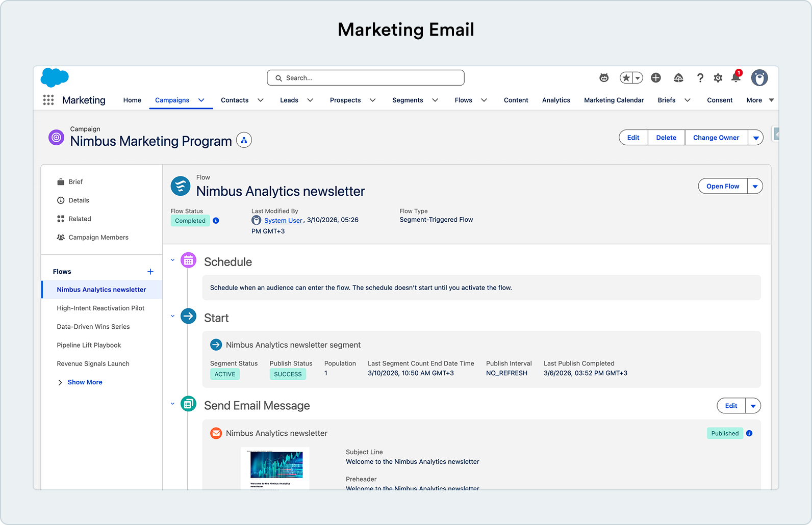The height and width of the screenshot is (525, 812).
Task: Click the Favorites star icon
Action: pyautogui.click(x=626, y=77)
